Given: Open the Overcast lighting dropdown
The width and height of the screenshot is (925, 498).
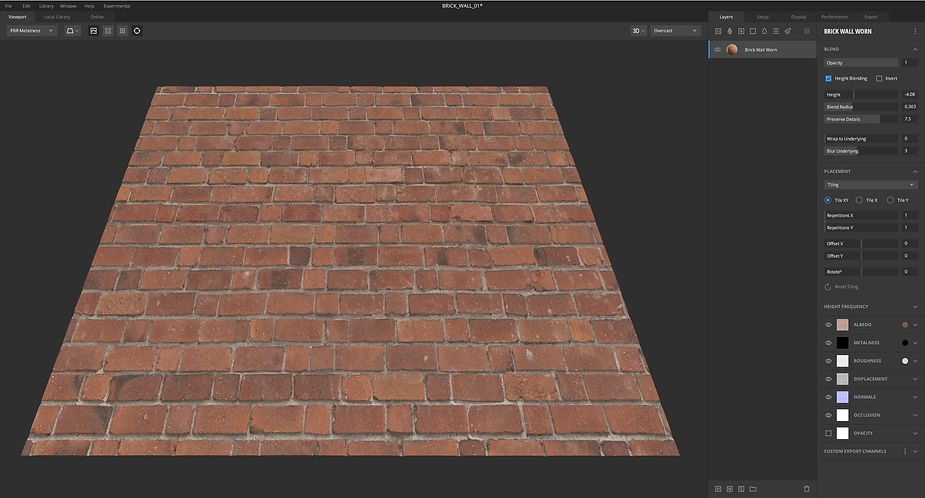Looking at the screenshot, I should click(x=675, y=31).
